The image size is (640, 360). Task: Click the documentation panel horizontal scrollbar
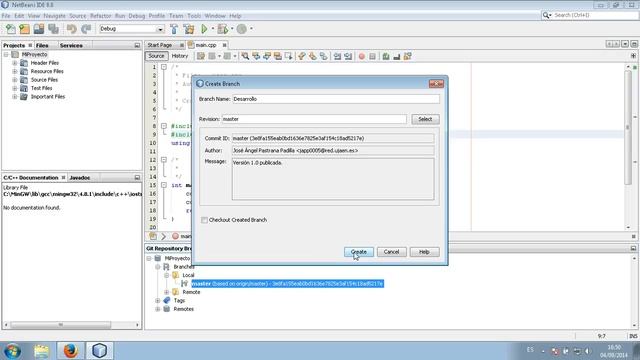pos(60,325)
